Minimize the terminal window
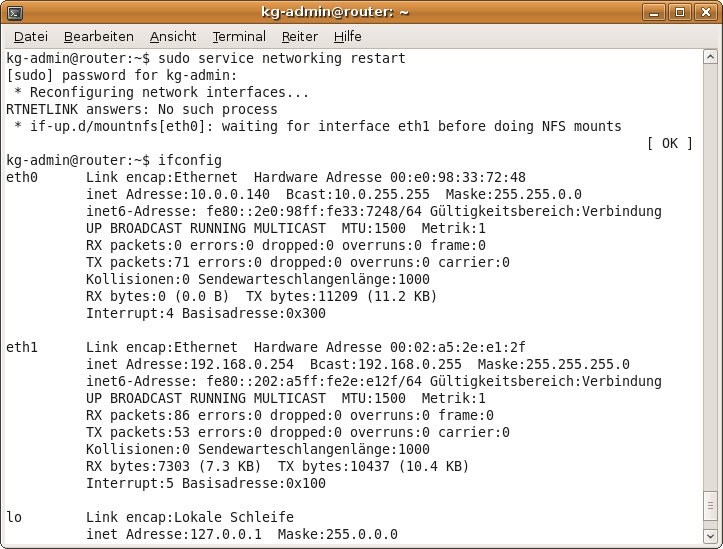This screenshot has height=549, width=723. (657, 12)
